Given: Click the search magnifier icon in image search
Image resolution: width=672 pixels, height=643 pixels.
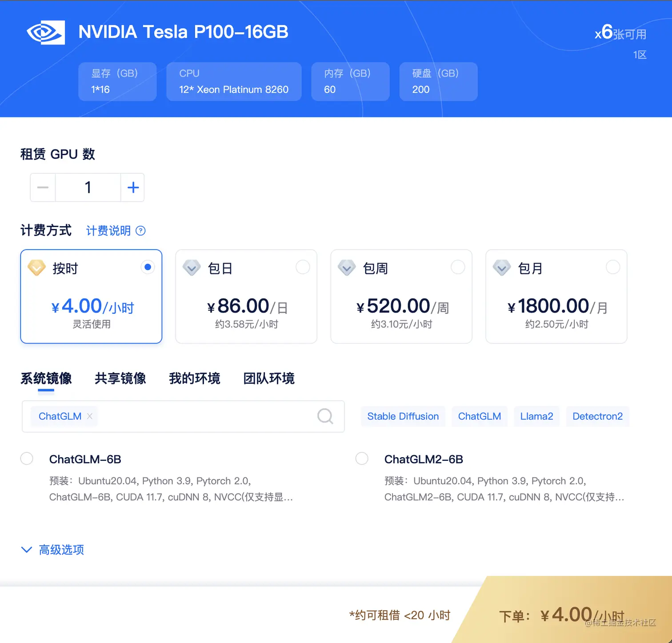Looking at the screenshot, I should pos(325,416).
